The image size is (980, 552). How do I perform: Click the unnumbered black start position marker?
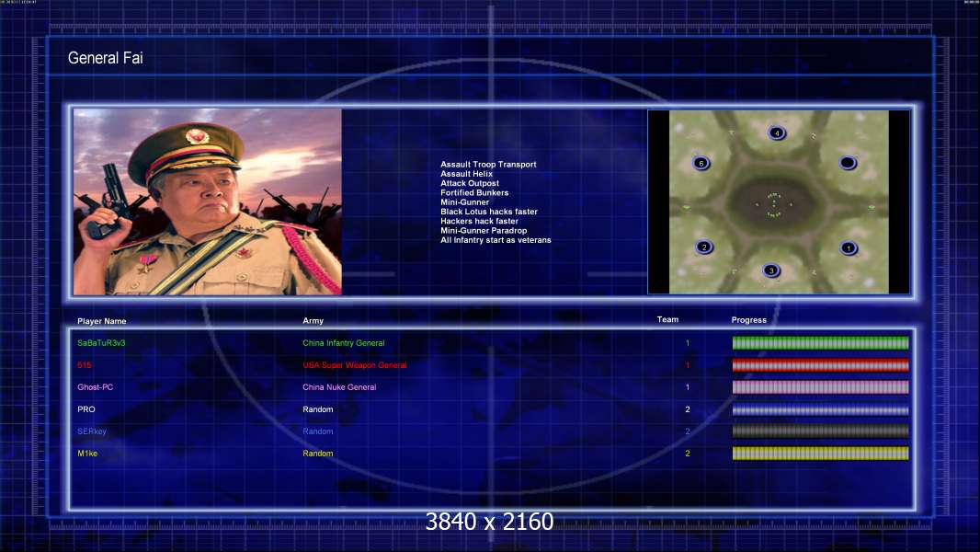pos(848,163)
